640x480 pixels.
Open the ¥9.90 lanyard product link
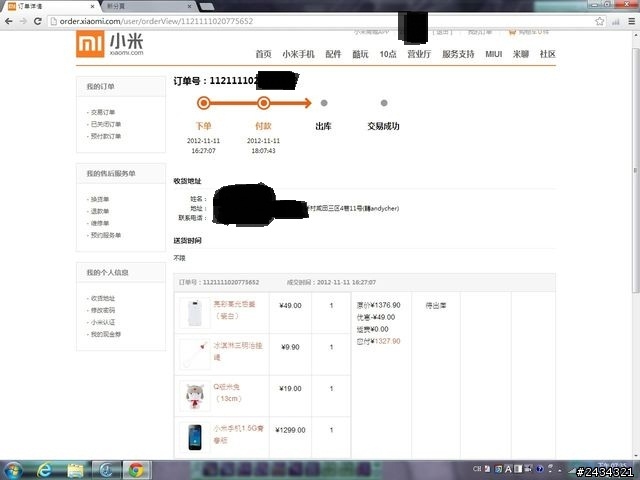click(x=238, y=351)
